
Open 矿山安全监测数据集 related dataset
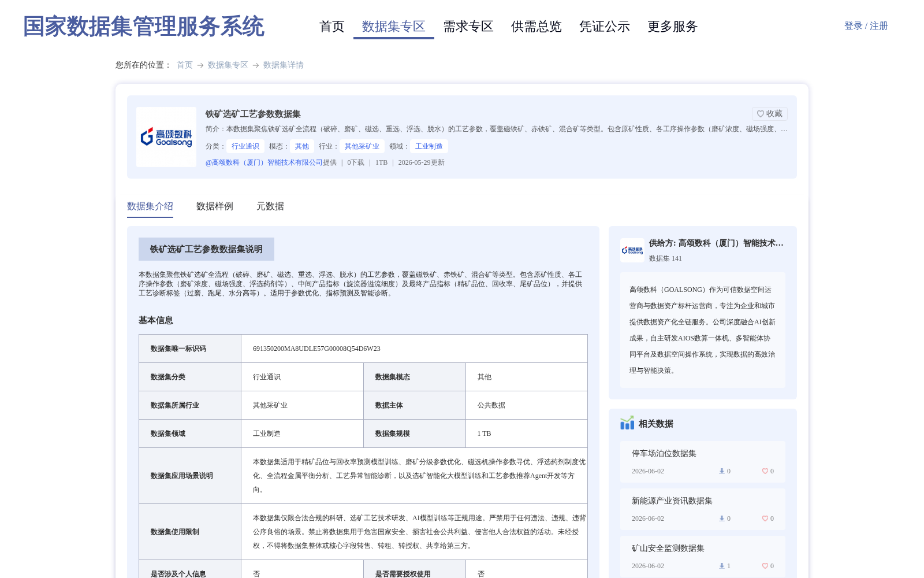coord(668,549)
